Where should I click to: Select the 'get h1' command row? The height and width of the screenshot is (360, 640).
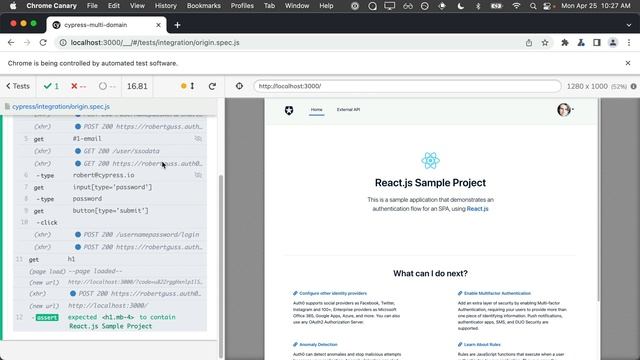(110, 259)
